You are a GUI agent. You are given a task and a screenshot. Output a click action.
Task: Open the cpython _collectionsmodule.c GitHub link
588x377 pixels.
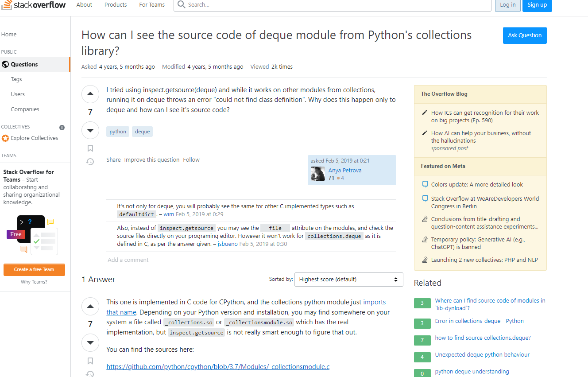[x=218, y=367]
